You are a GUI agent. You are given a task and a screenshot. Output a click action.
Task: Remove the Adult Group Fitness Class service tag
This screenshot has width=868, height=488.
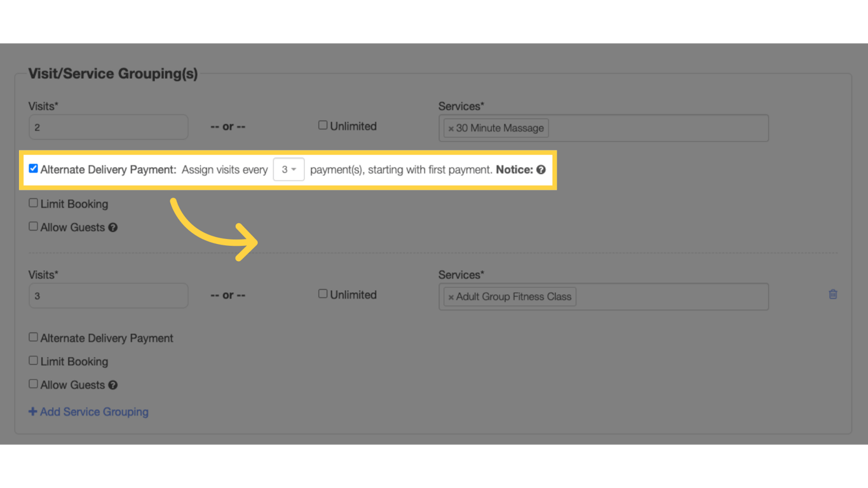[x=451, y=296]
